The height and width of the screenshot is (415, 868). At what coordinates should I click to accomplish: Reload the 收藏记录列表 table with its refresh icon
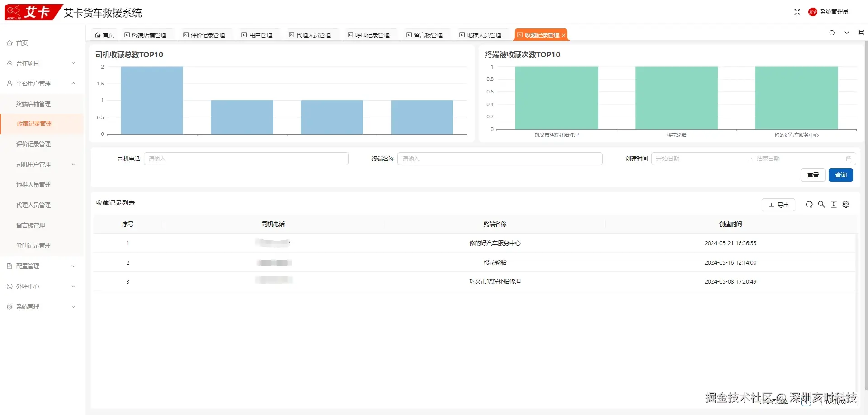point(809,205)
